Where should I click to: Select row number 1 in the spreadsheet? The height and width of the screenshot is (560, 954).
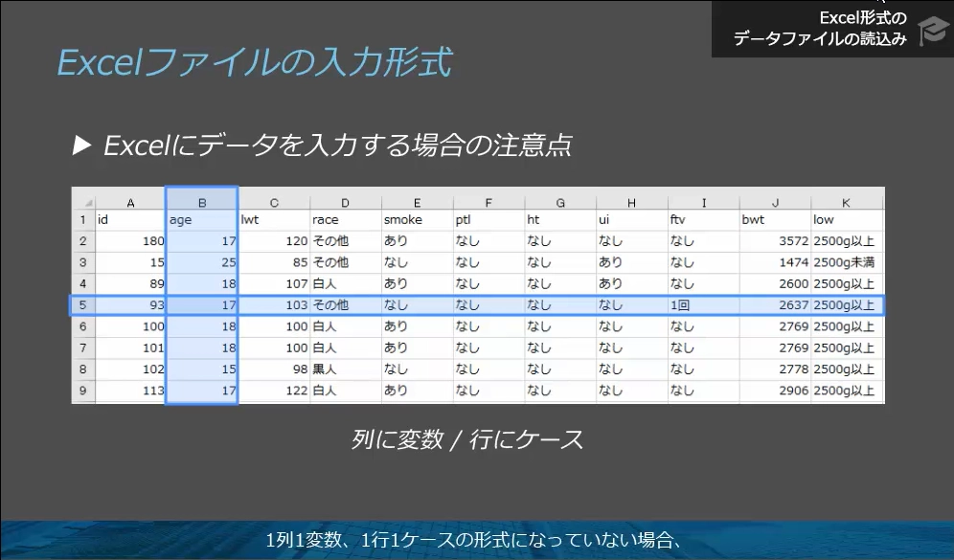click(x=81, y=219)
